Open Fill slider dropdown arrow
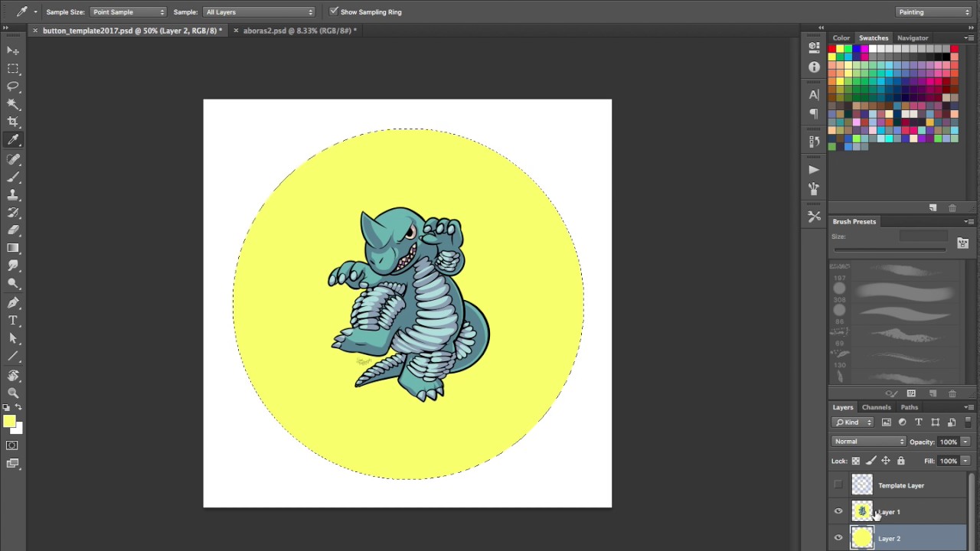The width and height of the screenshot is (980, 551). tap(965, 461)
